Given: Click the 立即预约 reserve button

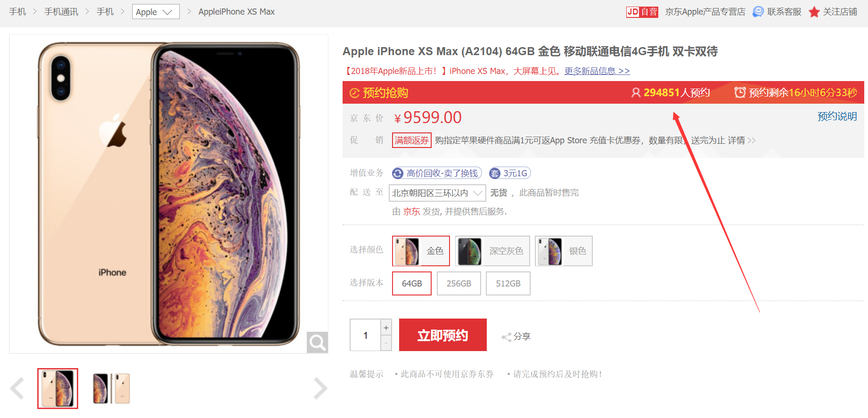Looking at the screenshot, I should [443, 335].
